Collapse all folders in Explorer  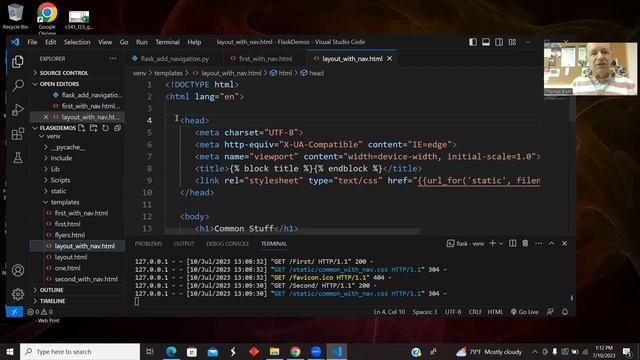pyautogui.click(x=117, y=128)
